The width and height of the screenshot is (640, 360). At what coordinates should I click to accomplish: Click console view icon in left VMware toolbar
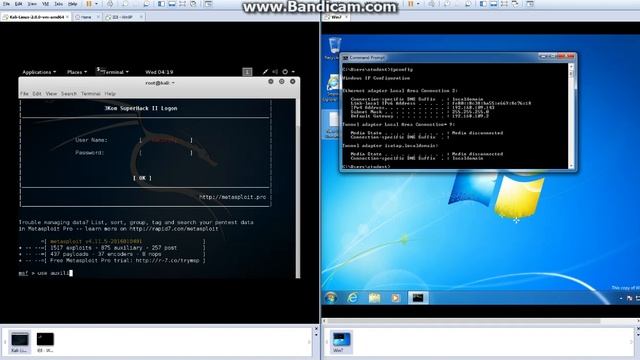point(208,4)
